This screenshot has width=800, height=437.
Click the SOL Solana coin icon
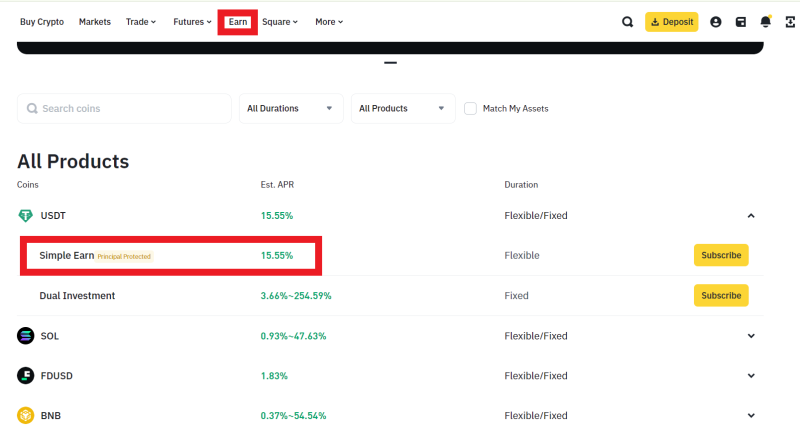pyautogui.click(x=26, y=336)
